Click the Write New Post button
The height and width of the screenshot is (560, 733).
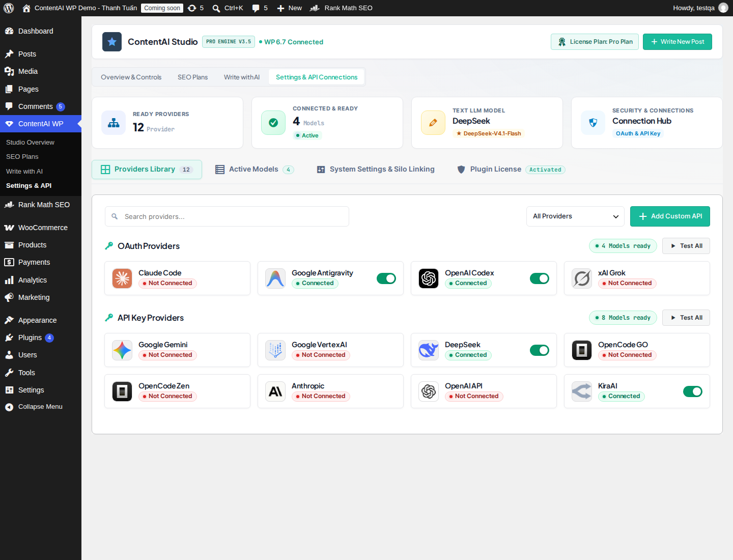pyautogui.click(x=678, y=42)
